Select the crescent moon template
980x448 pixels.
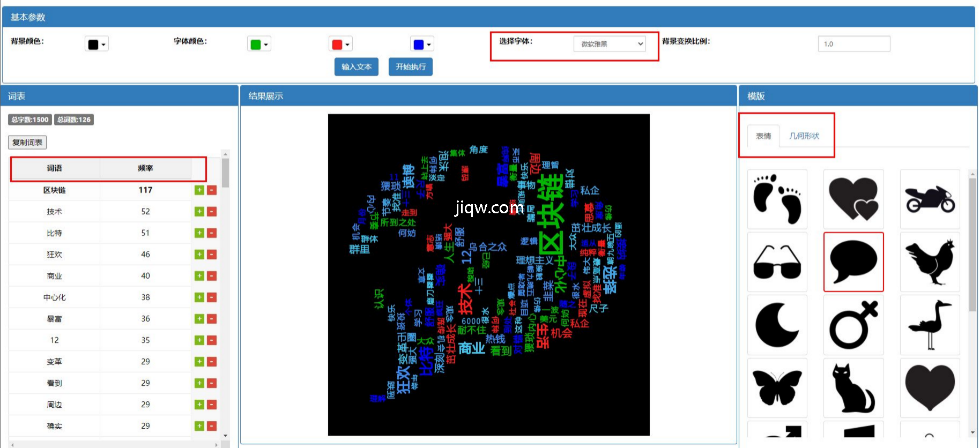pyautogui.click(x=777, y=325)
